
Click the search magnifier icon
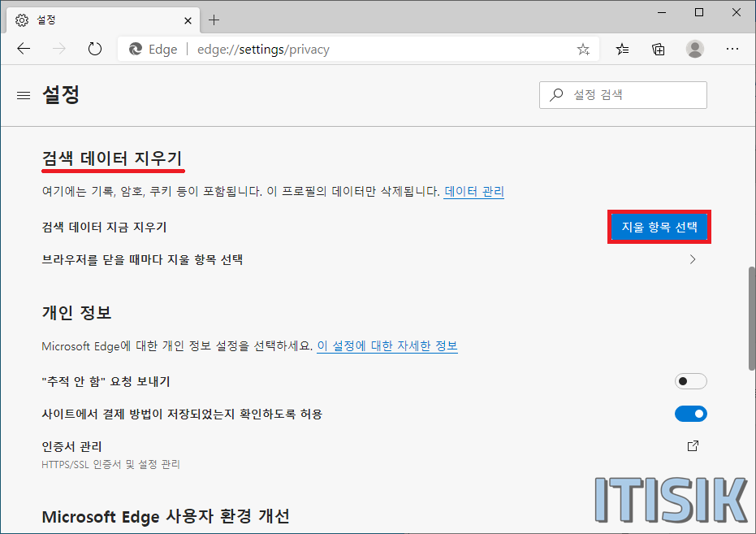(x=556, y=94)
